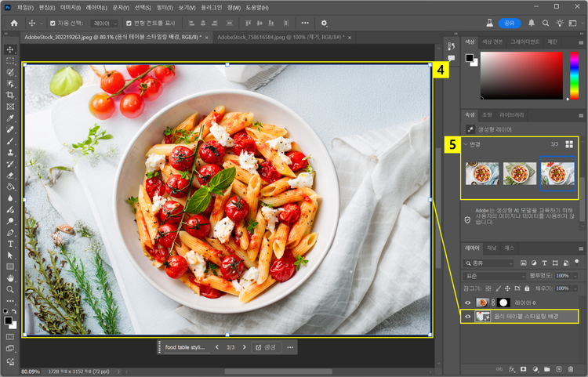588x377 pixels.
Task: Open the 채우기 fill dropdown arrow
Action: point(575,288)
